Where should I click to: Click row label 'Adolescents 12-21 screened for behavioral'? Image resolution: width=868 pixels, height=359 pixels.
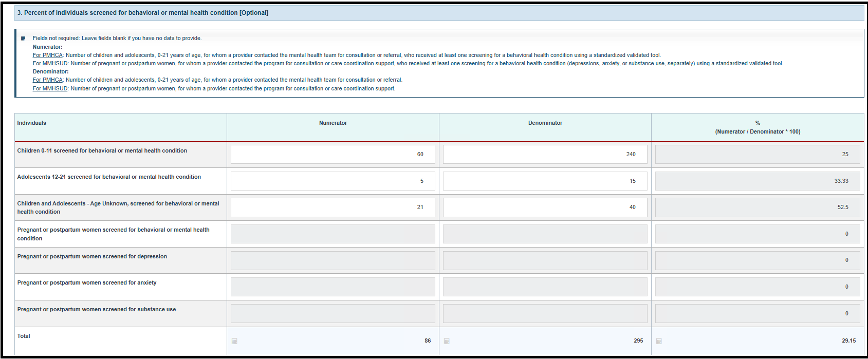click(109, 177)
